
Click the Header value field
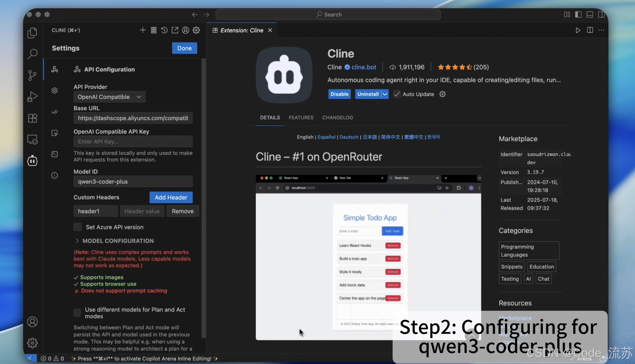pos(142,211)
